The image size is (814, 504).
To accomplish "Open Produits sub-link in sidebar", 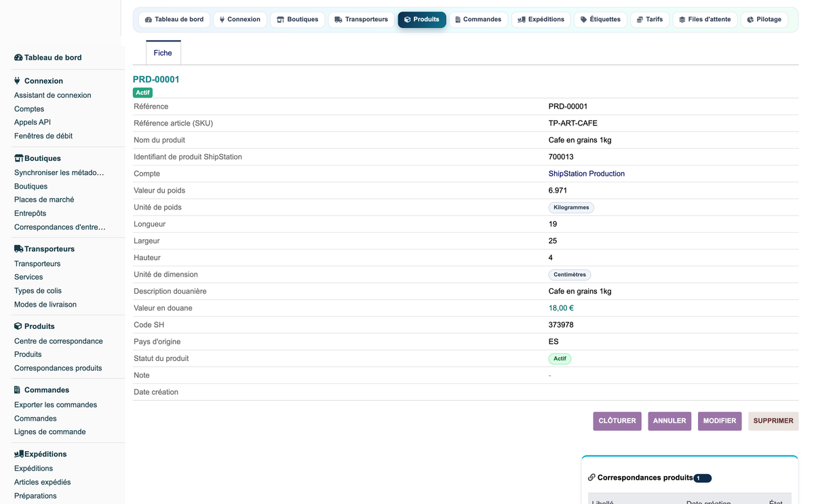I will coord(28,355).
